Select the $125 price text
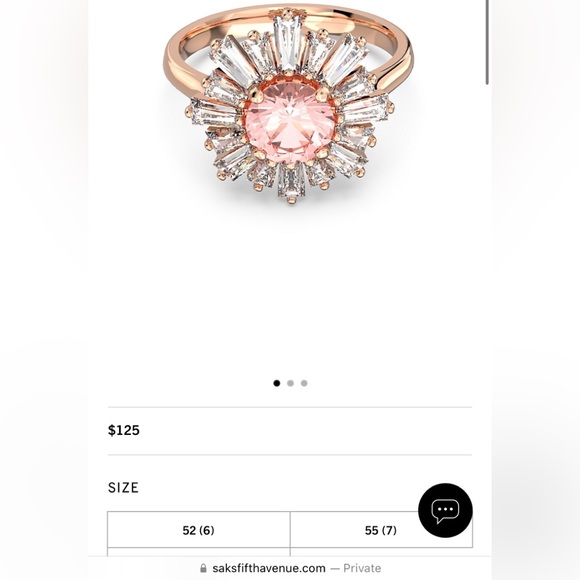Image resolution: width=580 pixels, height=580 pixels. [x=124, y=430]
